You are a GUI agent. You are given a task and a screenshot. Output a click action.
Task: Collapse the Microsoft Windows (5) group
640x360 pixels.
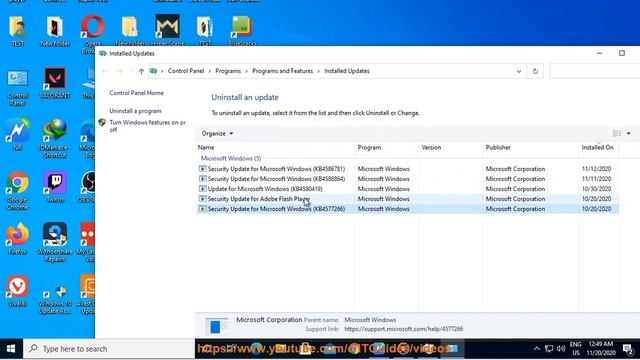pyautogui.click(x=231, y=158)
